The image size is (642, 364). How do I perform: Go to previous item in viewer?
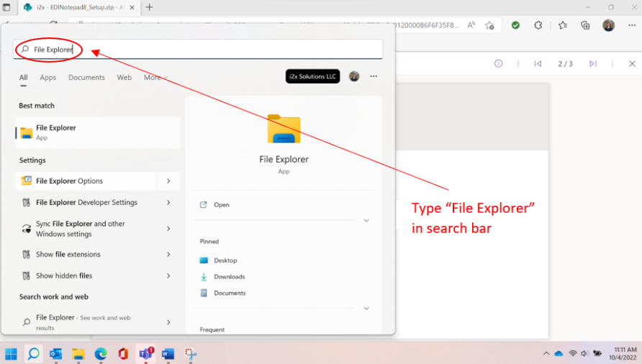[538, 63]
